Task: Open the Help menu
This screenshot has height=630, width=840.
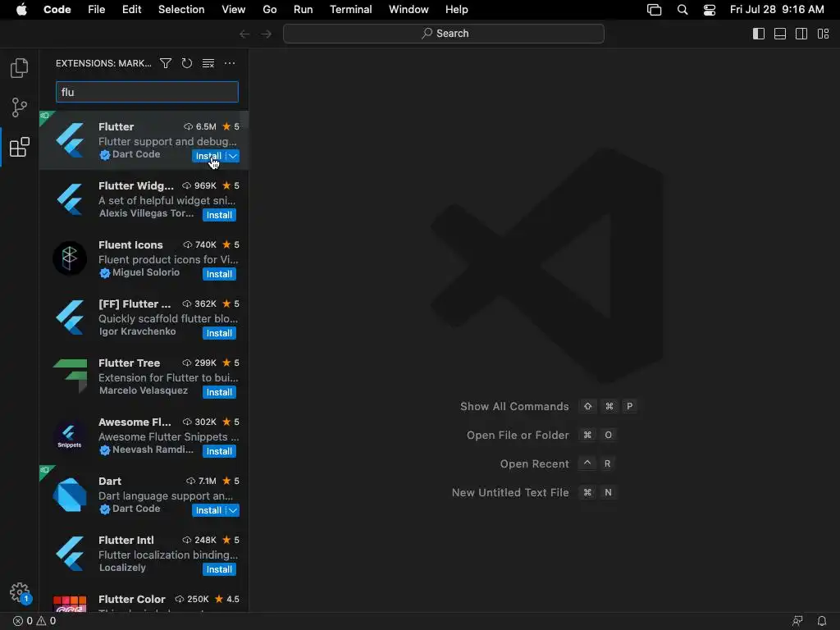Action: click(456, 10)
